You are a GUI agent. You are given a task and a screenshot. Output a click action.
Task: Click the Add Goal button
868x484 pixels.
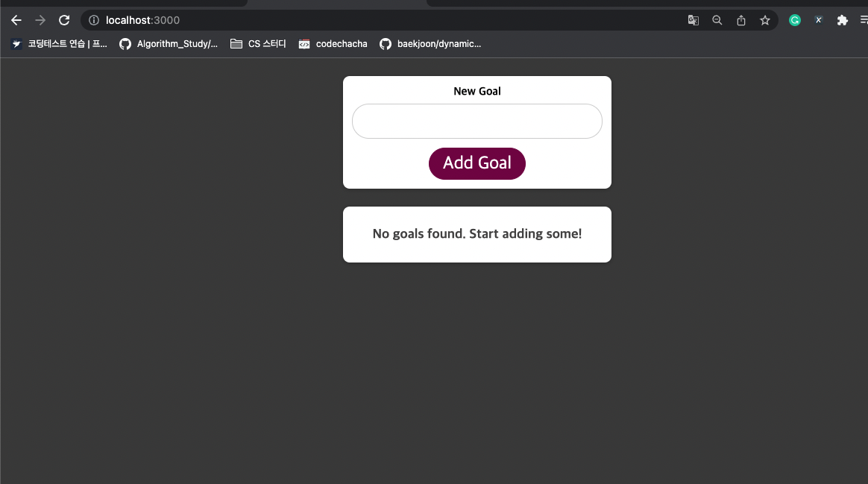(477, 163)
